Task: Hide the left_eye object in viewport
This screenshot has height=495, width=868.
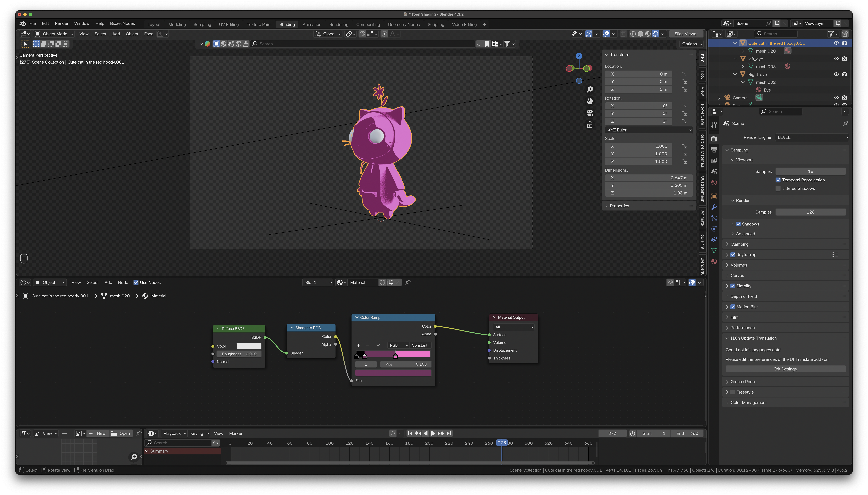Action: (836, 59)
